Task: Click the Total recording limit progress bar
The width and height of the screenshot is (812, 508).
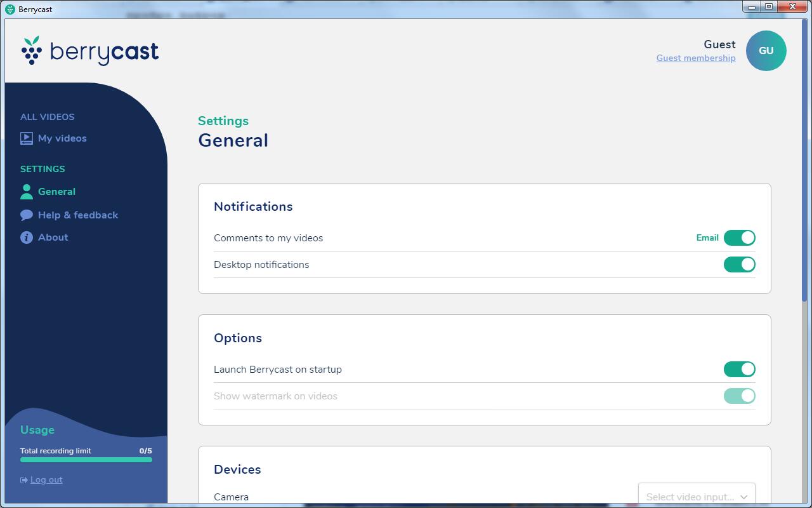Action: point(86,460)
